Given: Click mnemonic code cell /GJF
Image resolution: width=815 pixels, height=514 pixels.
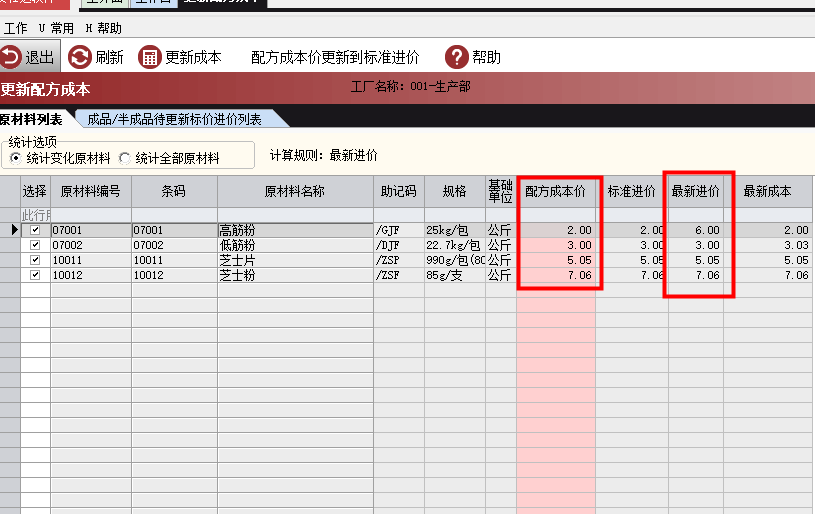Looking at the screenshot, I should (399, 230).
